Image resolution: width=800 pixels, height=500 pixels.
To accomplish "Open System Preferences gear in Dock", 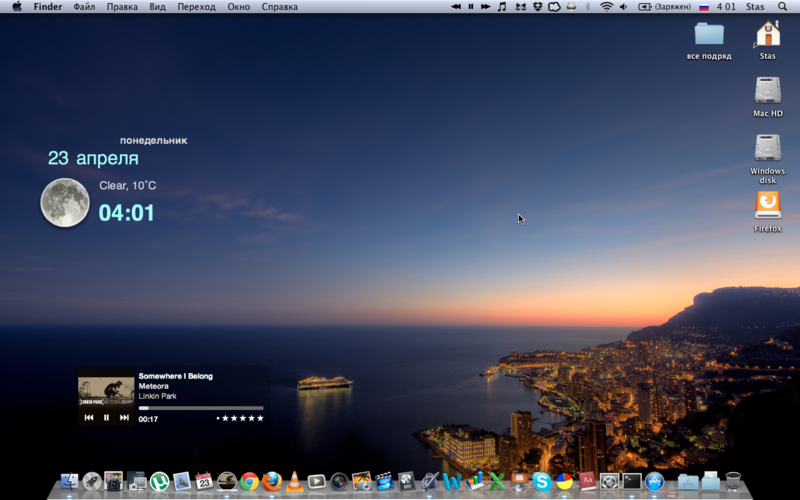I will pyautogui.click(x=609, y=481).
